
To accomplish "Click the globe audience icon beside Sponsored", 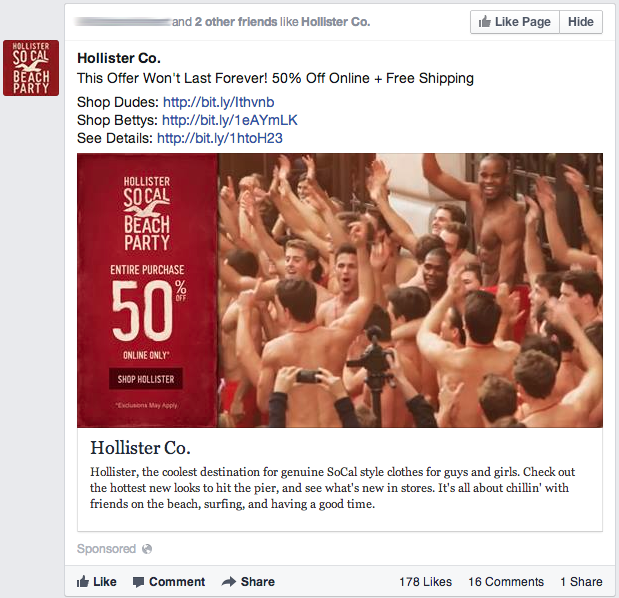I will [x=147, y=549].
